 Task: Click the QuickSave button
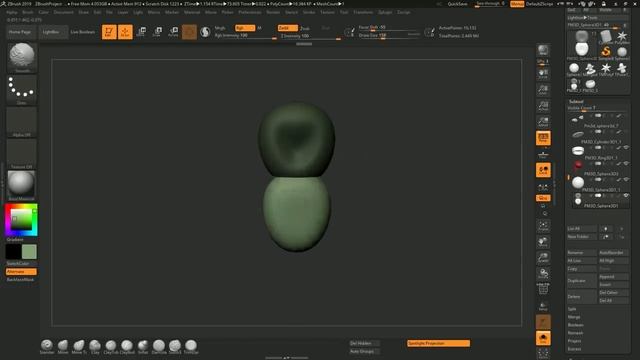458,4
